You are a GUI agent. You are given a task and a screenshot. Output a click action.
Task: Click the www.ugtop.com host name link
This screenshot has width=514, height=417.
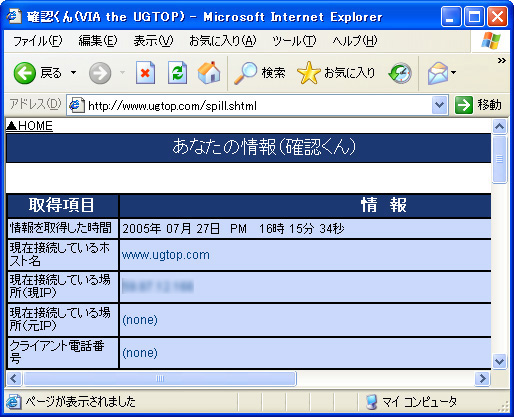click(x=166, y=255)
